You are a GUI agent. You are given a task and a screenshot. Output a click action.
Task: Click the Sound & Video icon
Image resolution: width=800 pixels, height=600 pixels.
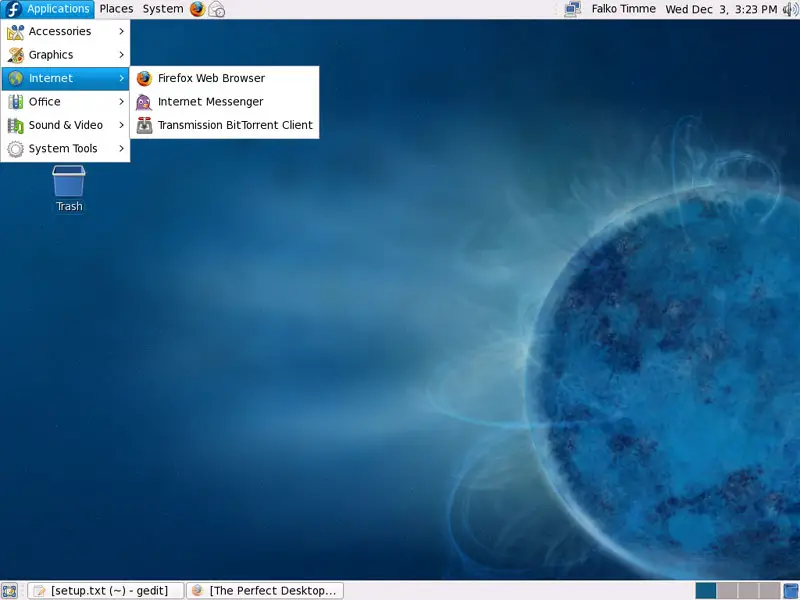(15, 126)
